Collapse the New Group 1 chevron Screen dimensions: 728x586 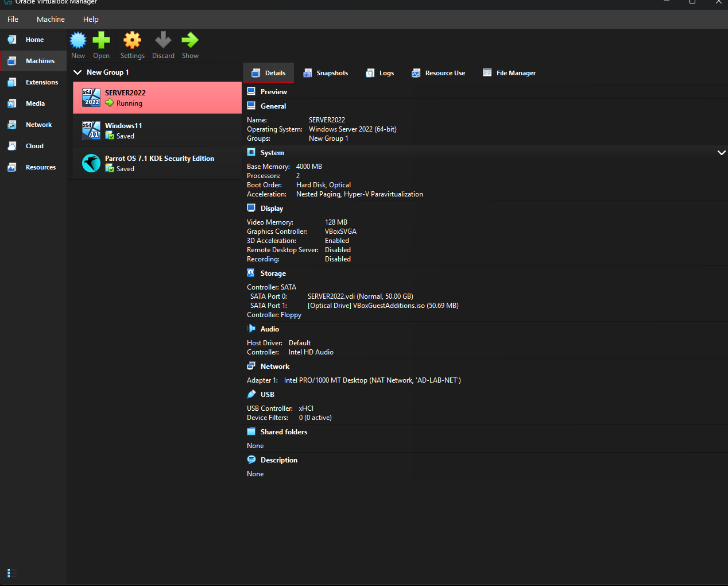pos(78,72)
